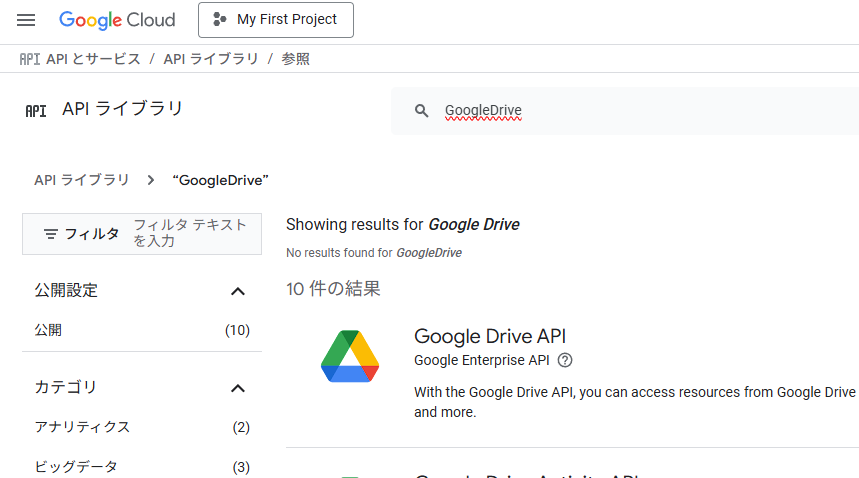
Task: Focus the フィルタ テキストを入力 field
Action: click(x=190, y=233)
